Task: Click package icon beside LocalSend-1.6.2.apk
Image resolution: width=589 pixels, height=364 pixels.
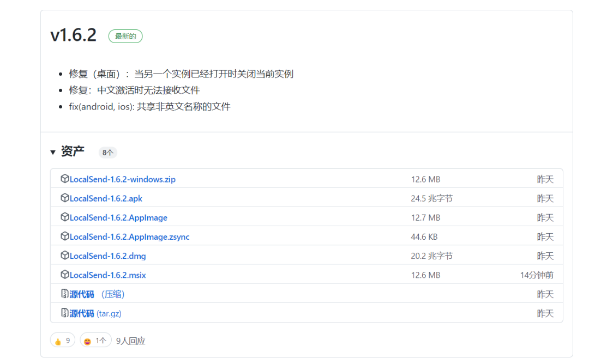Action: point(65,198)
